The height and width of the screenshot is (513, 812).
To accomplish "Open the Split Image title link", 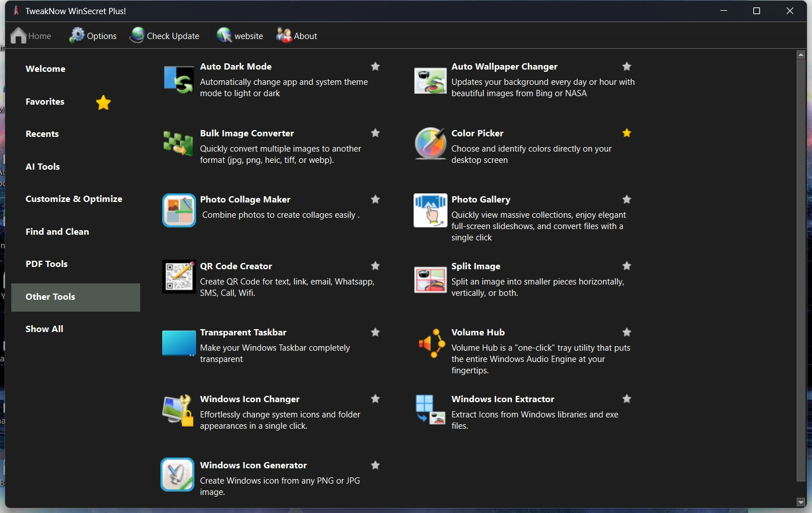I will (476, 266).
